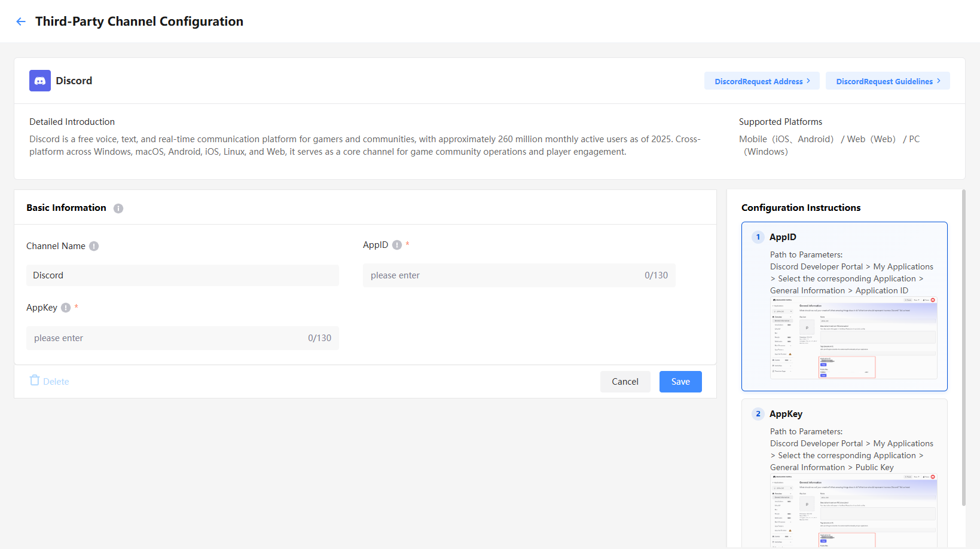Open the DiscordRequest Guidelines link
The height and width of the screenshot is (549, 980).
pos(888,81)
